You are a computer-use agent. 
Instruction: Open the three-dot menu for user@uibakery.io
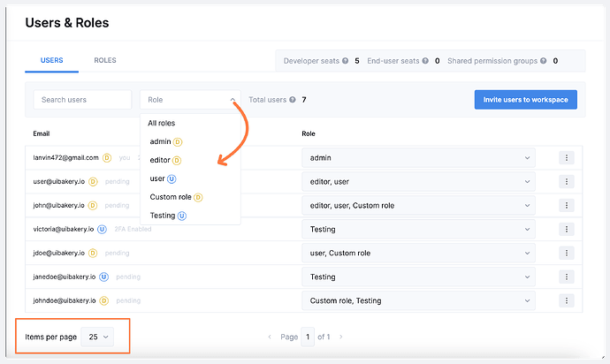567,182
